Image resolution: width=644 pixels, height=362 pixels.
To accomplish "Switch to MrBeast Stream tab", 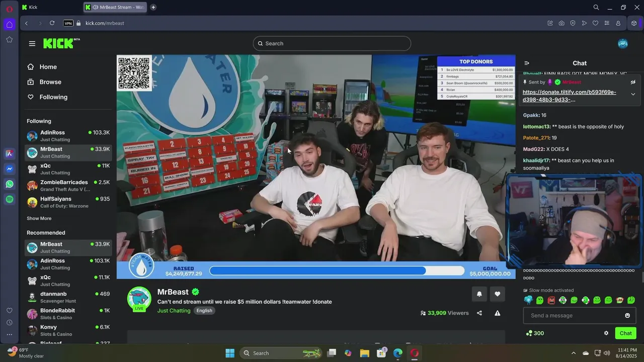I will click(x=116, y=7).
